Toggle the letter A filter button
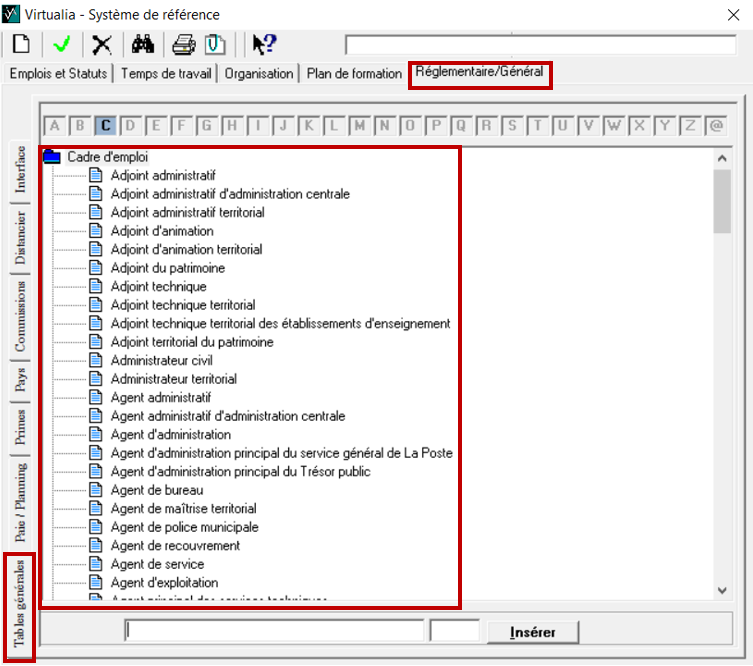 pyautogui.click(x=55, y=126)
